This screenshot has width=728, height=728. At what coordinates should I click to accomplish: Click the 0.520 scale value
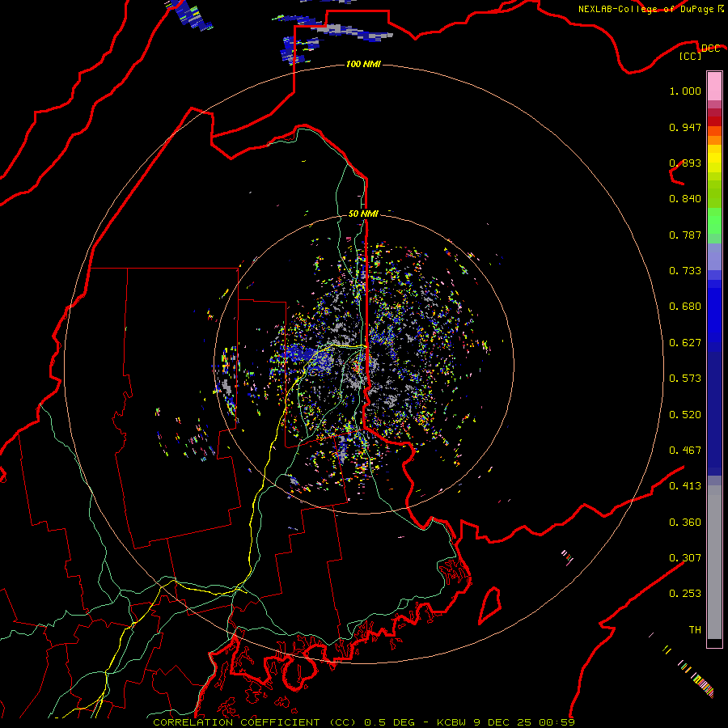click(x=685, y=415)
